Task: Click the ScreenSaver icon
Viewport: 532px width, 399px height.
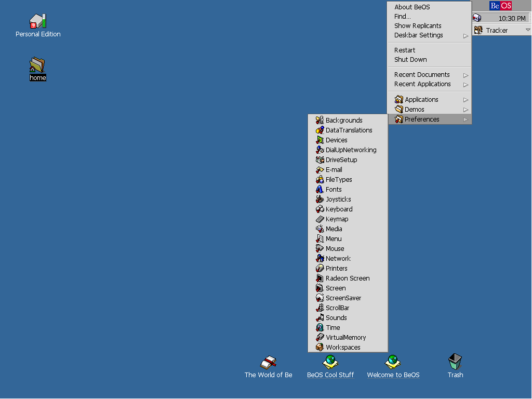Action: point(320,298)
